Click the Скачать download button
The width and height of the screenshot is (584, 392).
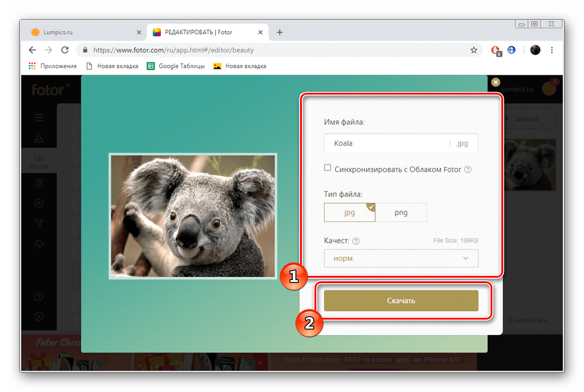click(x=401, y=300)
